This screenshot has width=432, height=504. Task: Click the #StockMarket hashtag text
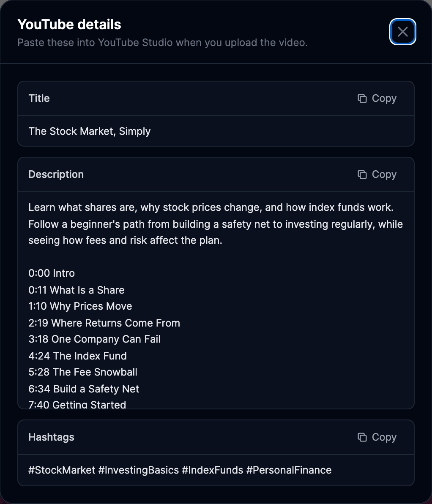coord(62,470)
